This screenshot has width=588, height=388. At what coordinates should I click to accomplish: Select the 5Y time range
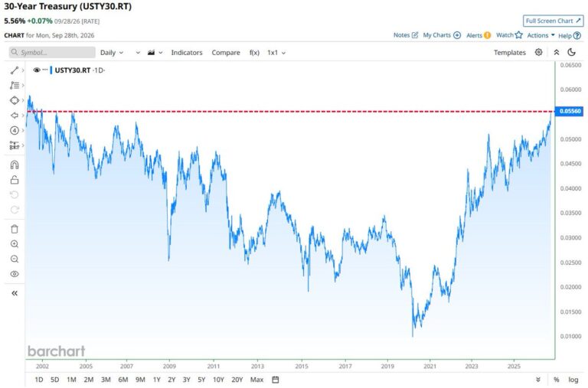(201, 380)
